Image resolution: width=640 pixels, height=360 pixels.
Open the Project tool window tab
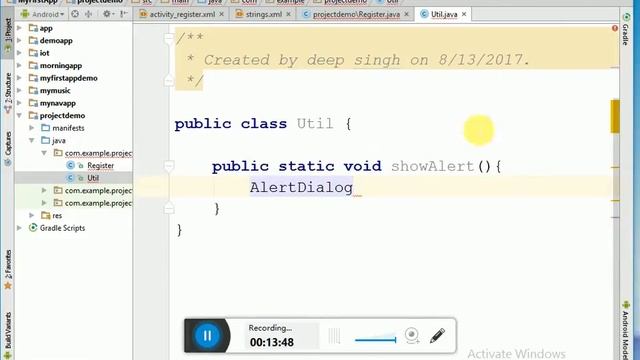click(x=7, y=35)
